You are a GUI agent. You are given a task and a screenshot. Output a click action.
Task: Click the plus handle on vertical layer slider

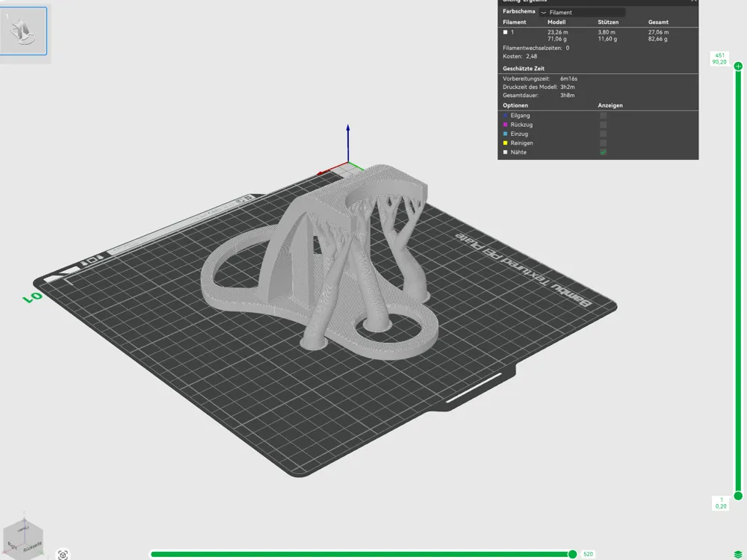click(x=738, y=66)
